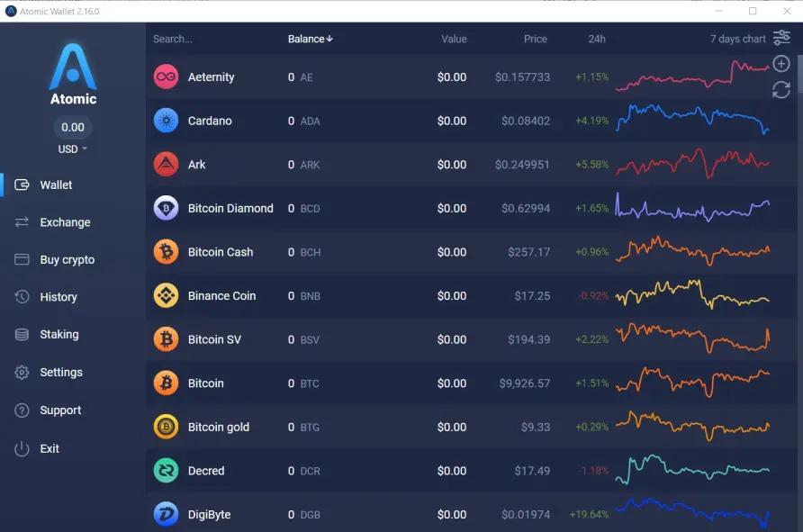This screenshot has height=532, width=803.
Task: Click the Settings gear icon
Action: (x=22, y=373)
